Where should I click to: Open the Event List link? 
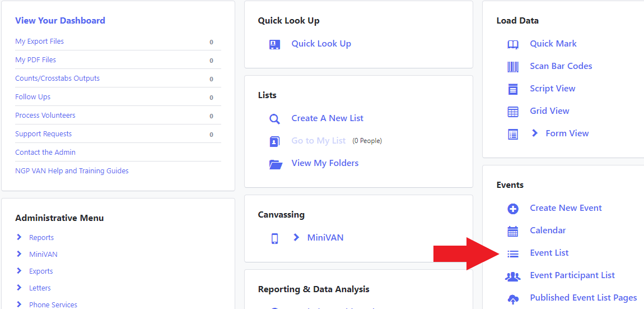549,252
